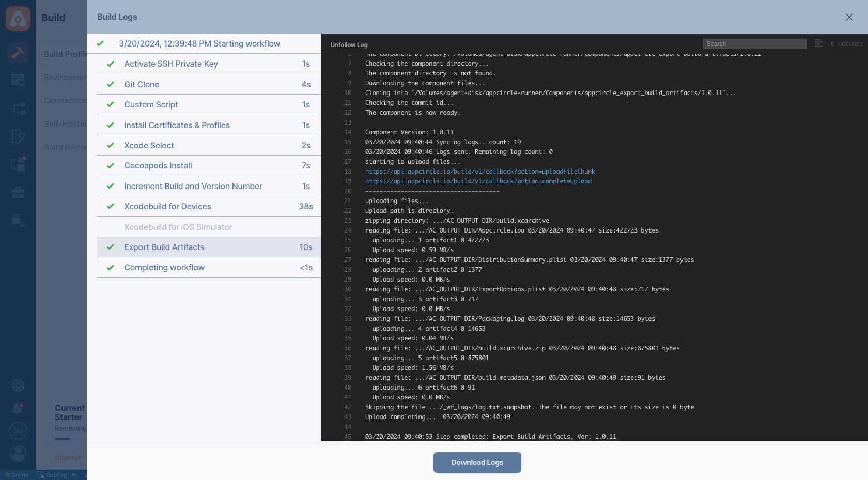This screenshot has height=480, width=868.
Task: Select the Xcode Select step
Action: [x=209, y=145]
